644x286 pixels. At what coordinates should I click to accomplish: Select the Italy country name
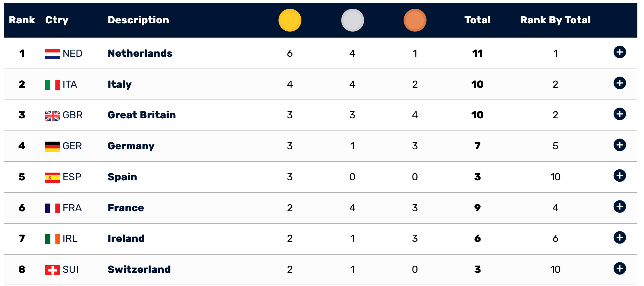click(x=120, y=84)
